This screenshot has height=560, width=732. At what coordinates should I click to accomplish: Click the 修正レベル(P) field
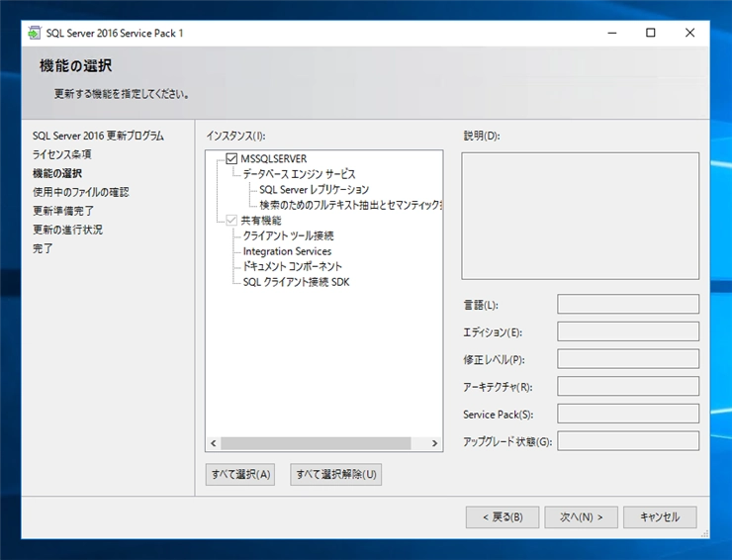[x=628, y=359]
